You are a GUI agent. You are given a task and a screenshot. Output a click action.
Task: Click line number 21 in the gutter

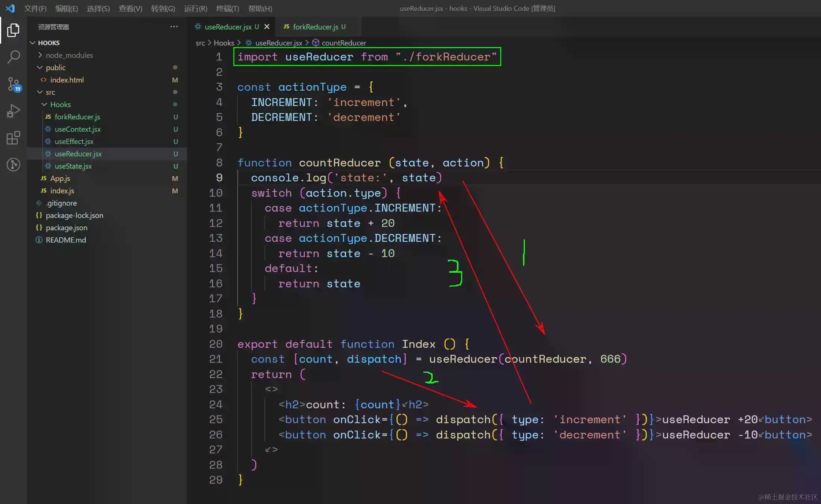[x=216, y=359]
